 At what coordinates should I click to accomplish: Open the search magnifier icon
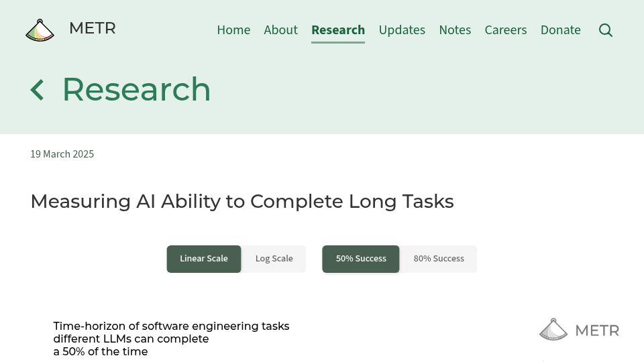(x=605, y=30)
